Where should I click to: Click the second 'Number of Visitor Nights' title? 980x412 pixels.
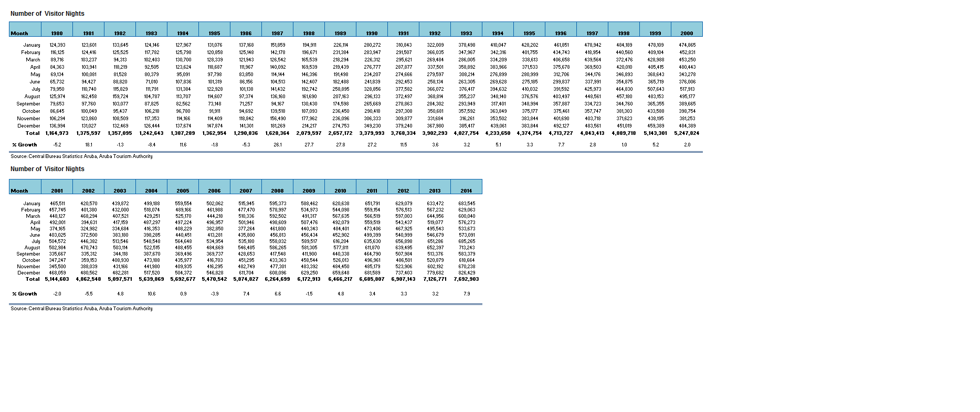47,169
